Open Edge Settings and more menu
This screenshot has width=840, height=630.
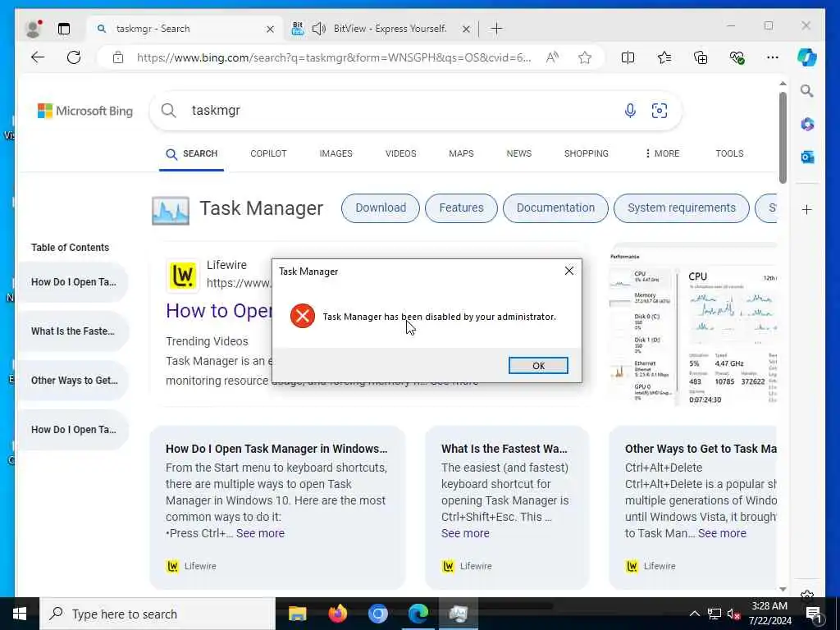coord(773,57)
